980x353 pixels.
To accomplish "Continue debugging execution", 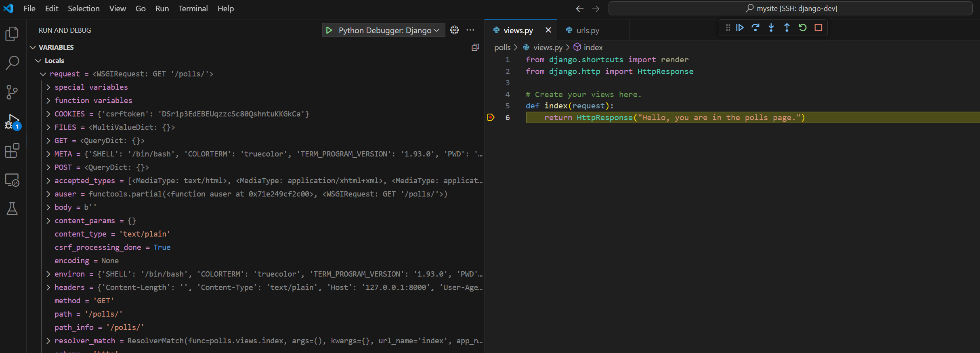I will pos(740,27).
